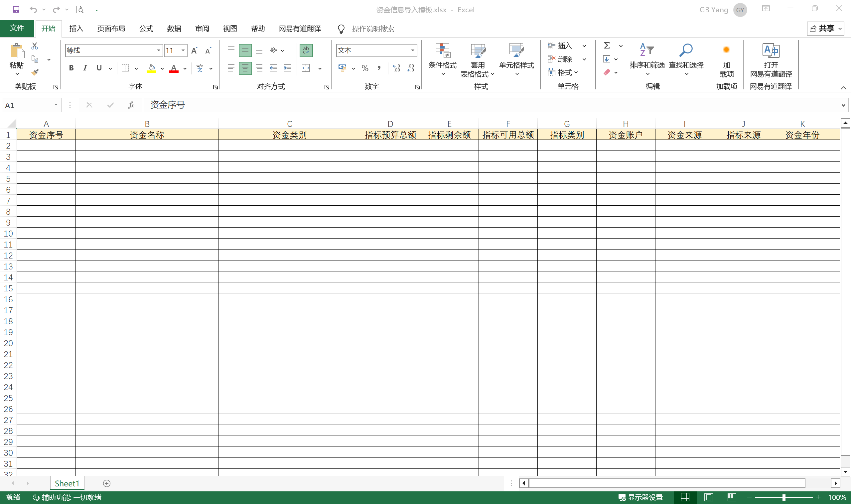Viewport: 851px width, 504px height.
Task: Toggle center horizontal alignment
Action: click(x=245, y=68)
